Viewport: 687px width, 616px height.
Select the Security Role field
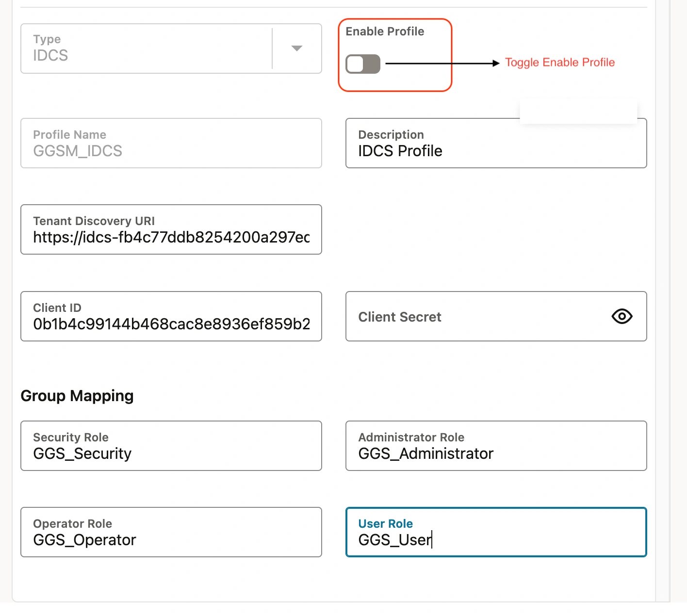point(171,446)
